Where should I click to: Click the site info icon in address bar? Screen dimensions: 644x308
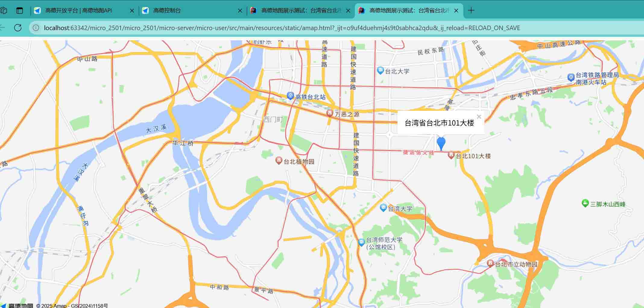[x=36, y=28]
